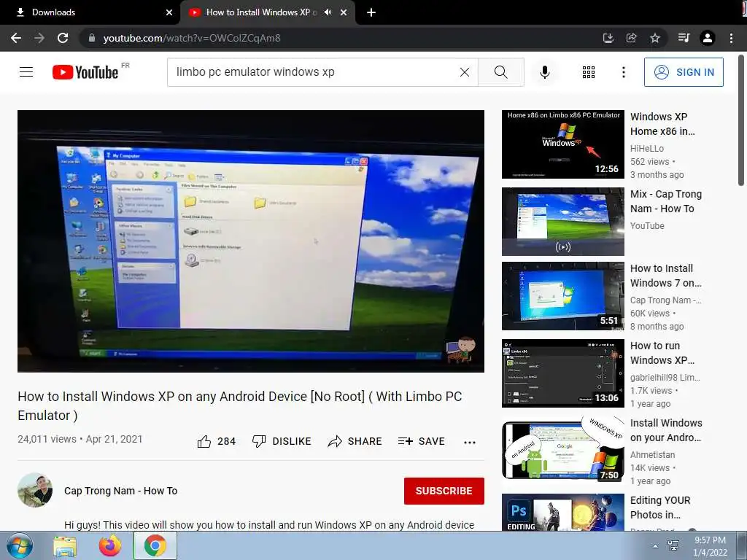Click the browser forward arrow
The image size is (747, 560).
pyautogui.click(x=39, y=38)
